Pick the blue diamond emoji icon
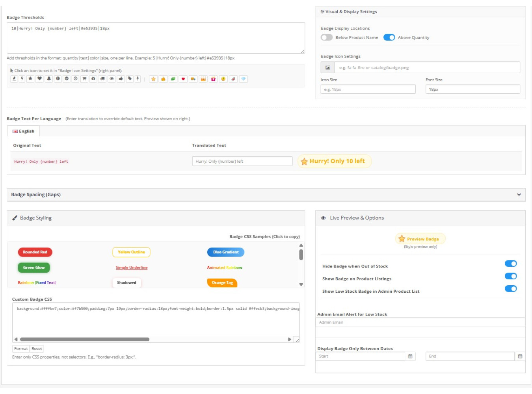 pos(244,79)
